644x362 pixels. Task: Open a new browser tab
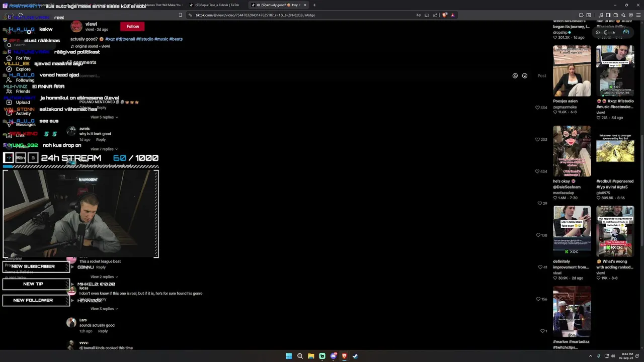click(314, 5)
